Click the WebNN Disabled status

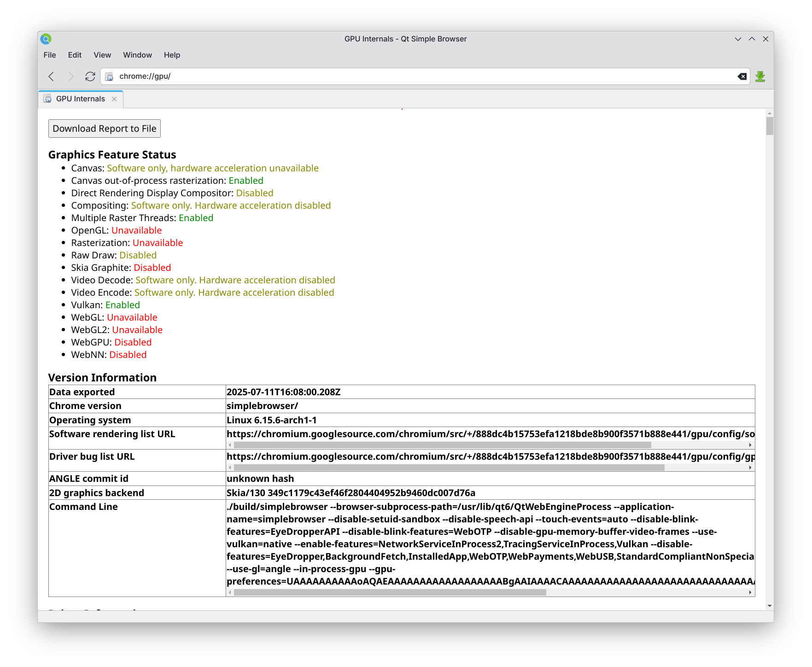(128, 355)
